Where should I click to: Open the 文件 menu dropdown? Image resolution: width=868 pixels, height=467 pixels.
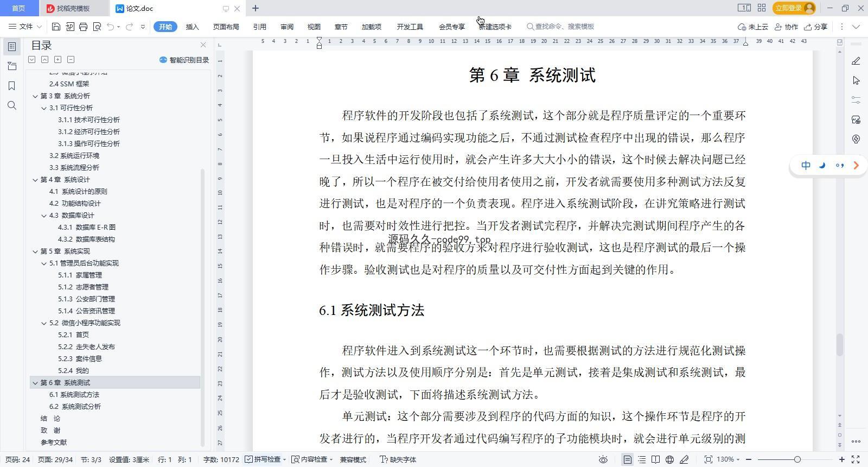point(25,27)
